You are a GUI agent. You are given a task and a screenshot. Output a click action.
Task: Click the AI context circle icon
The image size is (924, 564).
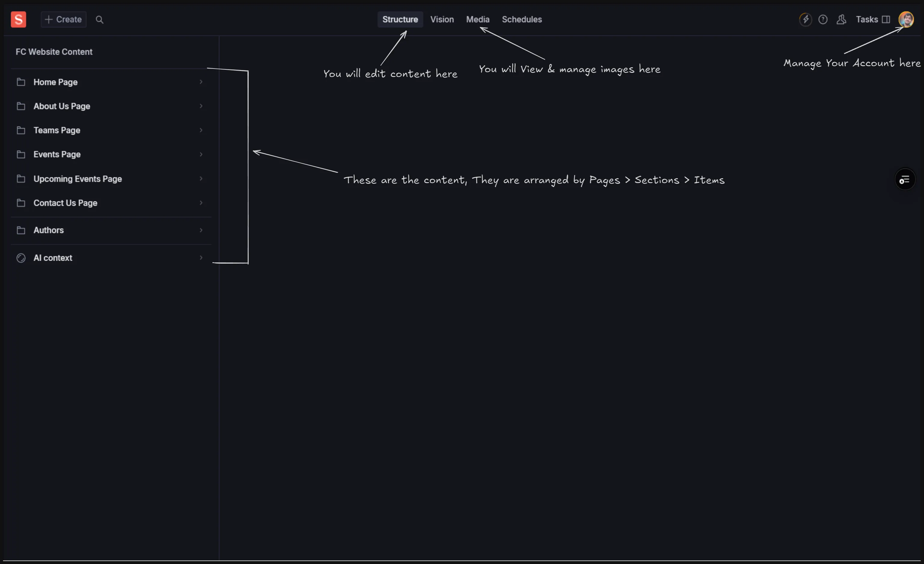pos(21,258)
